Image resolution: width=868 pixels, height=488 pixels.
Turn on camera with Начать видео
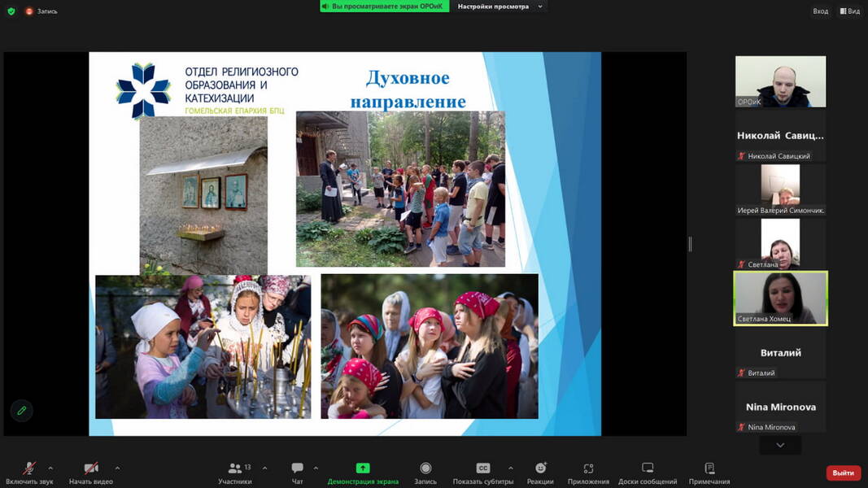click(x=91, y=473)
